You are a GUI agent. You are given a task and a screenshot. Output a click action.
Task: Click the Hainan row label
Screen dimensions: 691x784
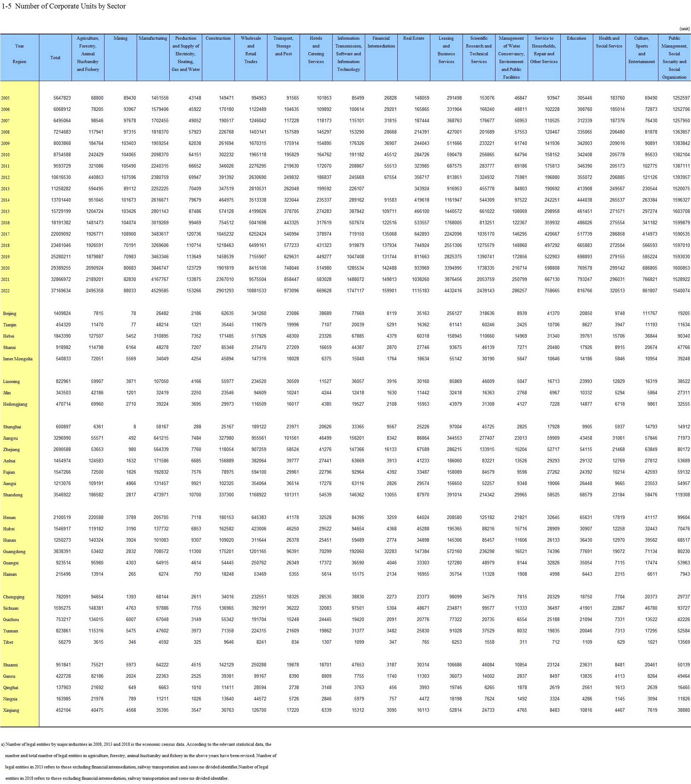pyautogui.click(x=10, y=574)
